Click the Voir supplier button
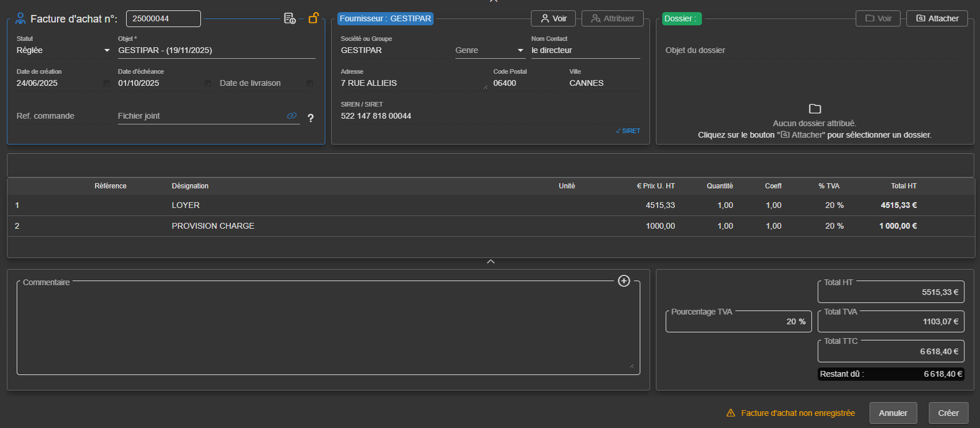This screenshot has width=980, height=428. click(553, 18)
